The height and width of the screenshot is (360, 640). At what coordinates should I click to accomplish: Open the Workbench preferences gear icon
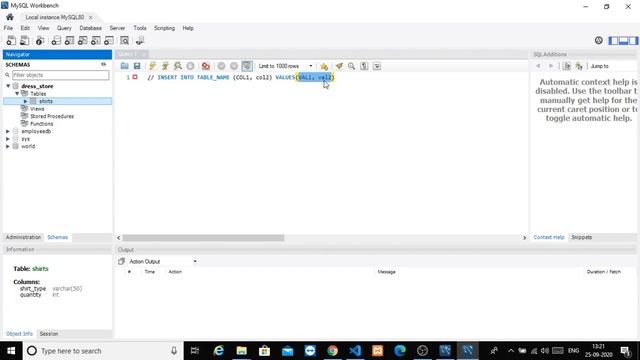click(x=598, y=40)
